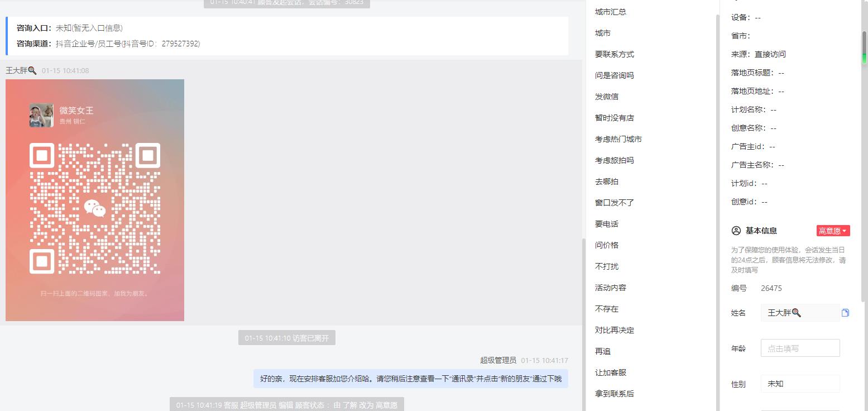Click the 广告主名称 field row

[757, 165]
